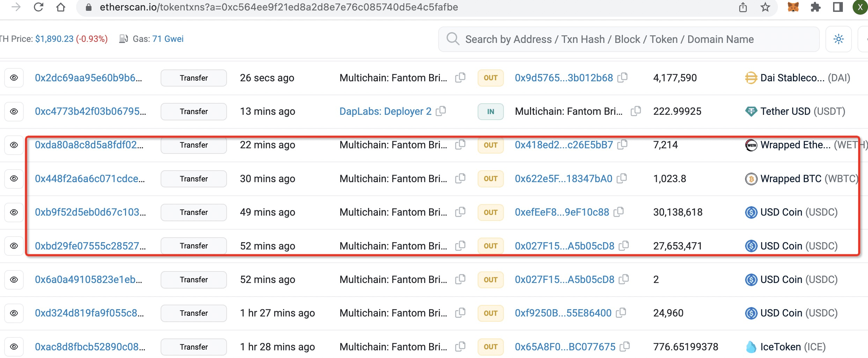Open the Dai Stablecoin (DAI) token
Viewport: 868px width, 358px height.
tap(798, 78)
